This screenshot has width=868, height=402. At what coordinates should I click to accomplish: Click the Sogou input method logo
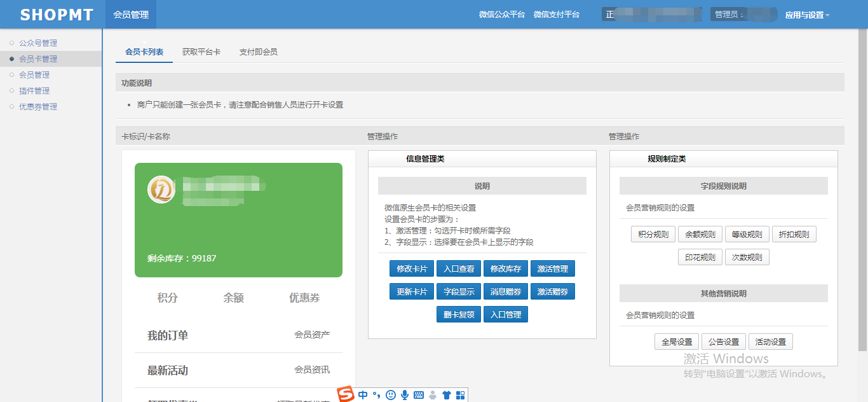(346, 394)
